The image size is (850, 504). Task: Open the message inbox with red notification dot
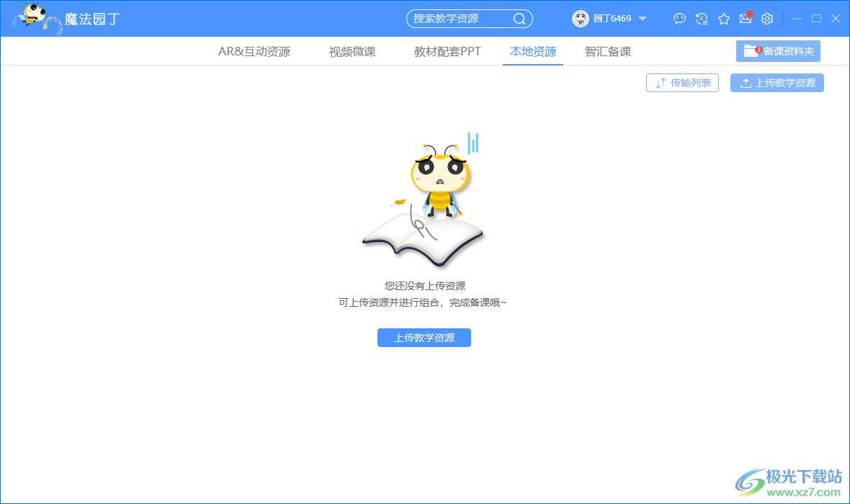745,18
